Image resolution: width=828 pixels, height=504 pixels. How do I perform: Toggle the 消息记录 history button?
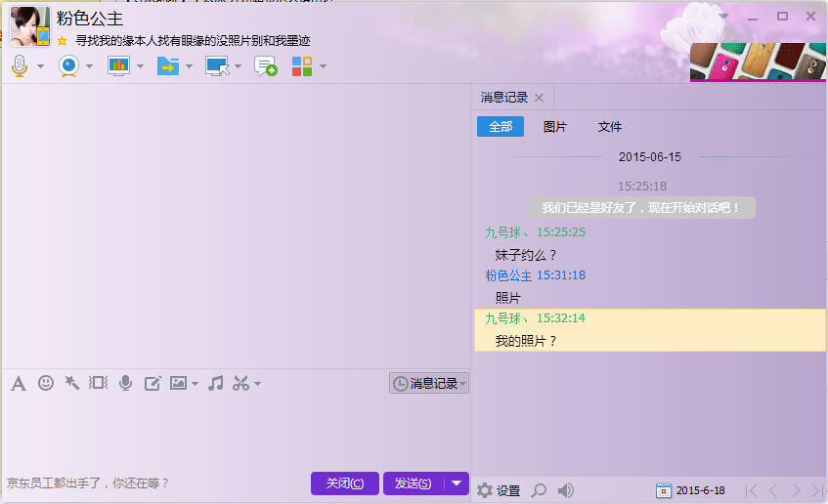tap(429, 383)
